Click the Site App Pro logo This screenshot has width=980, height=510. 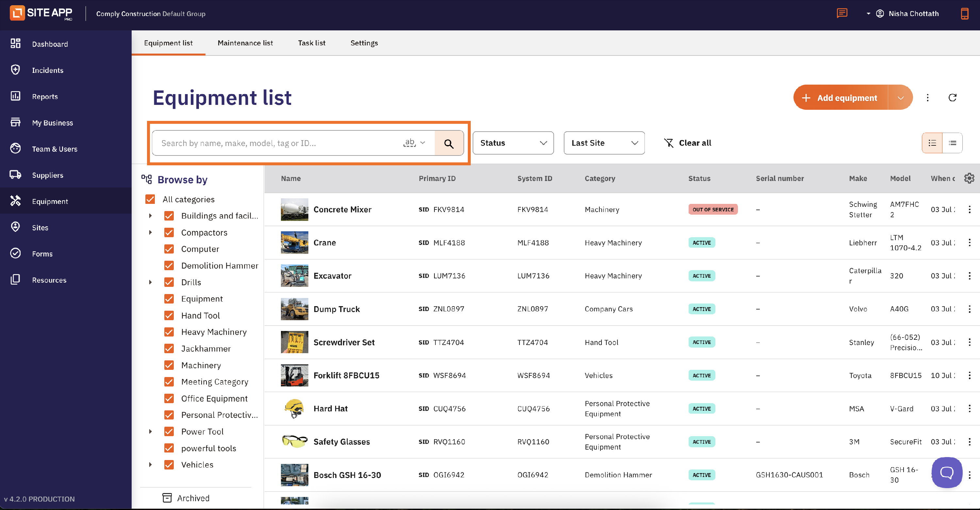tap(41, 13)
